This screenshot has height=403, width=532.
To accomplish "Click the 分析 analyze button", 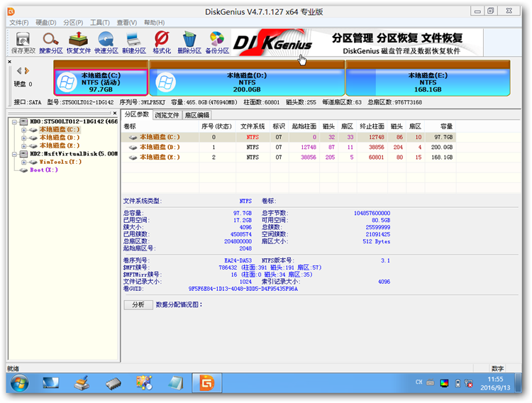I will coord(138,305).
